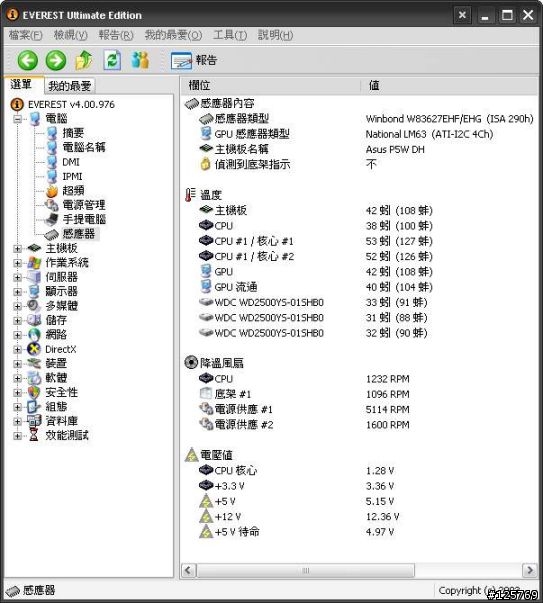Expand the 伺服器 server node
The width and height of the screenshot is (543, 603).
click(17, 277)
